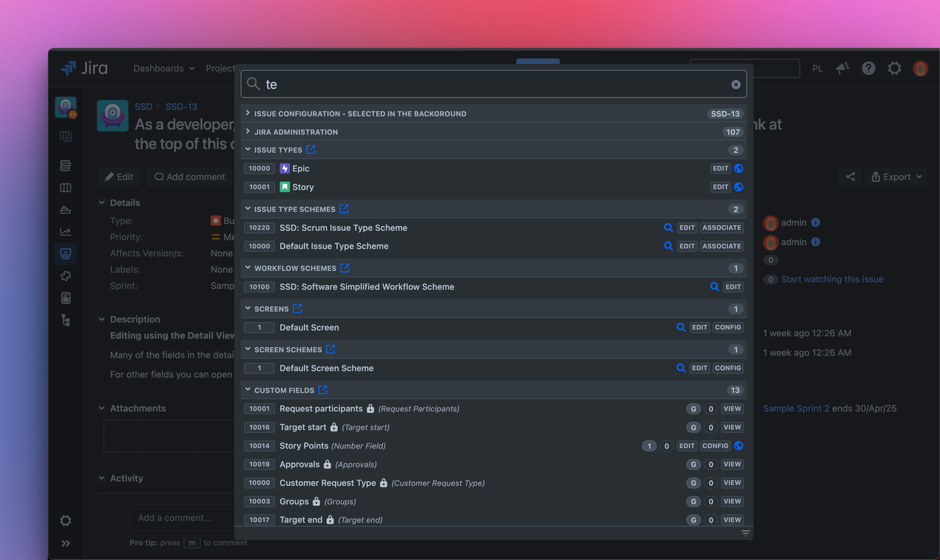Click VIEW for Target start field
The image size is (940, 560).
pos(732,427)
